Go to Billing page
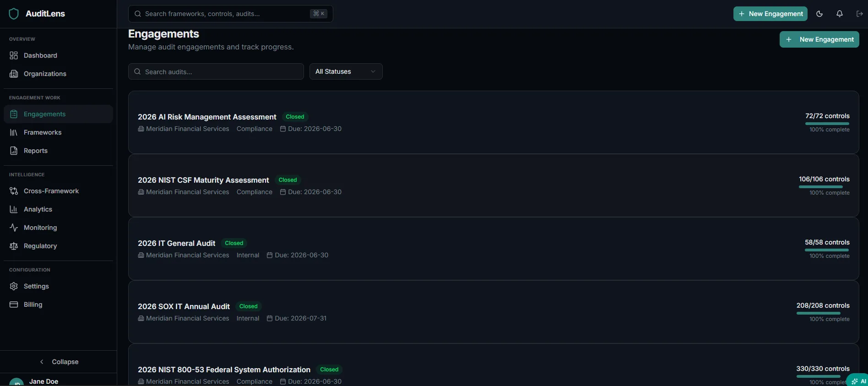Viewport: 868px width, 386px height. click(x=58, y=304)
